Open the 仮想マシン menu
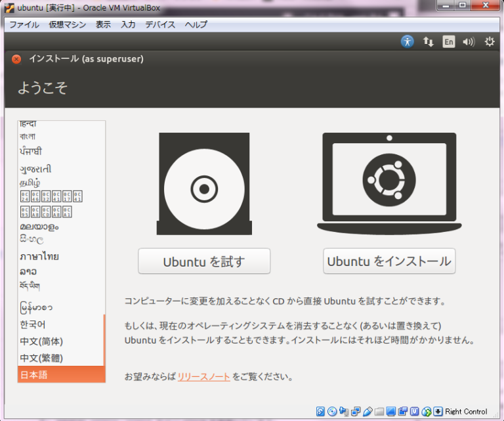Screen dimensions: 504x421 (x=66, y=24)
